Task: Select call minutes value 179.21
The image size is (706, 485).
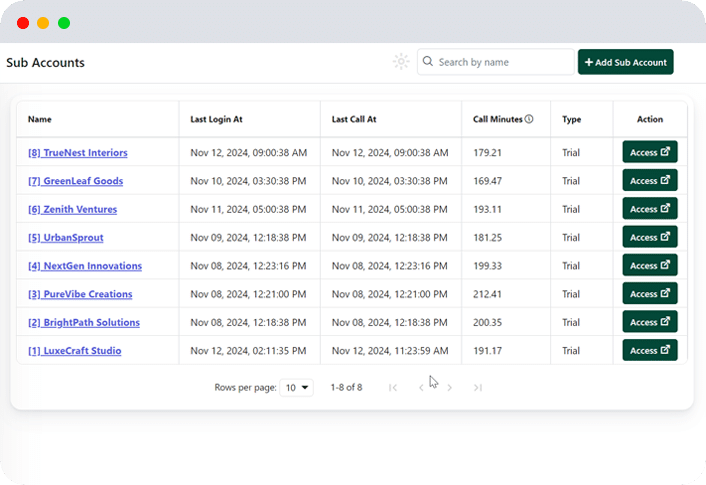Action: point(487,153)
